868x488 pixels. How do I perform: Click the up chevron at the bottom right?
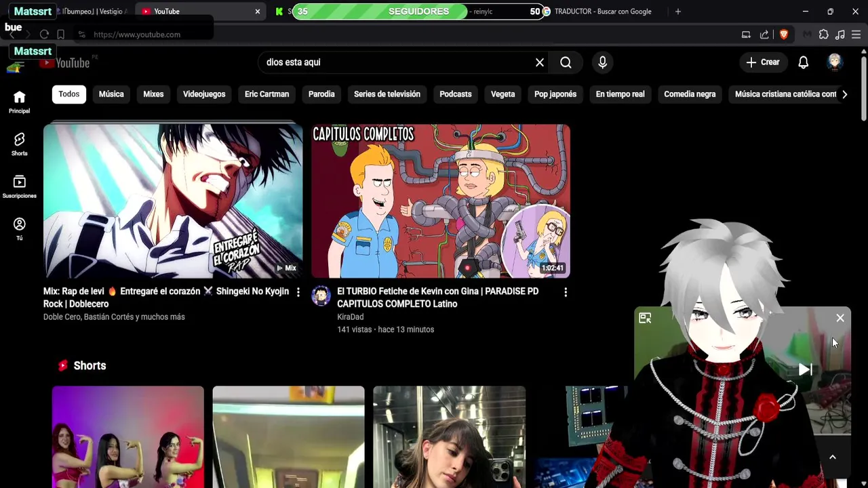point(833,457)
